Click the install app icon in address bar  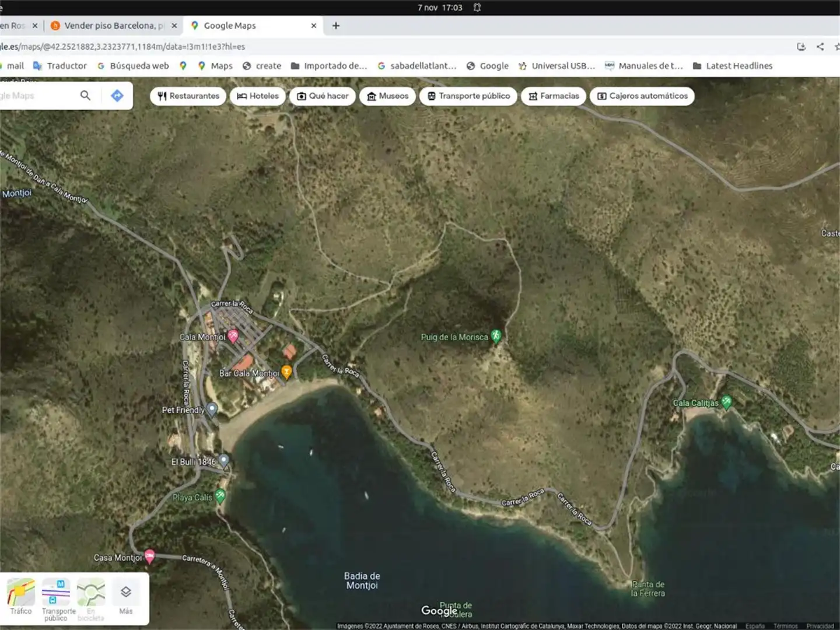point(801,47)
